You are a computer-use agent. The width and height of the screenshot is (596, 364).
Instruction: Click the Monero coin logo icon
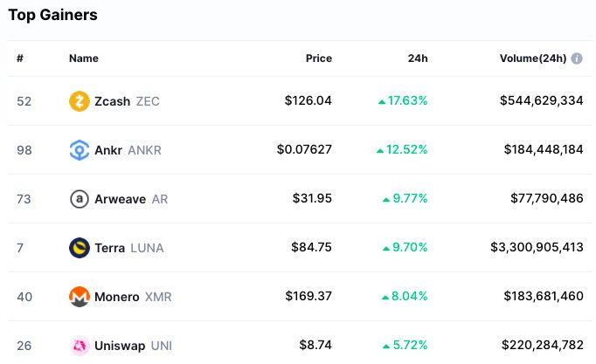coord(80,297)
